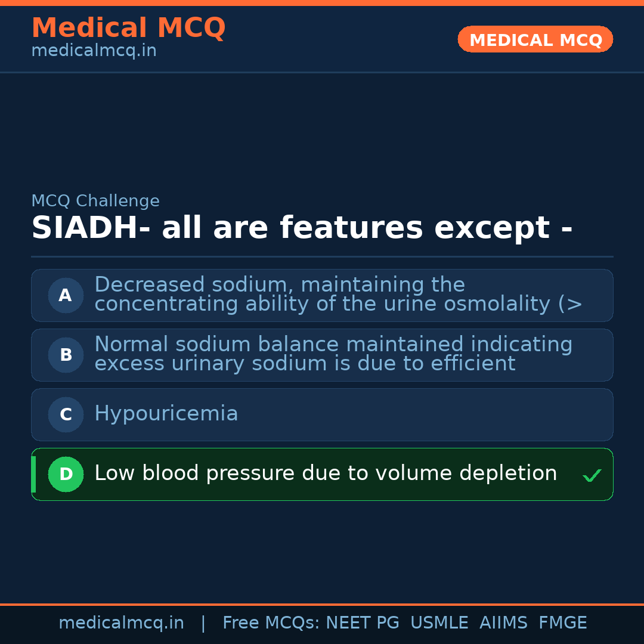Open the medicalmcq.in link under the header title

94,51
